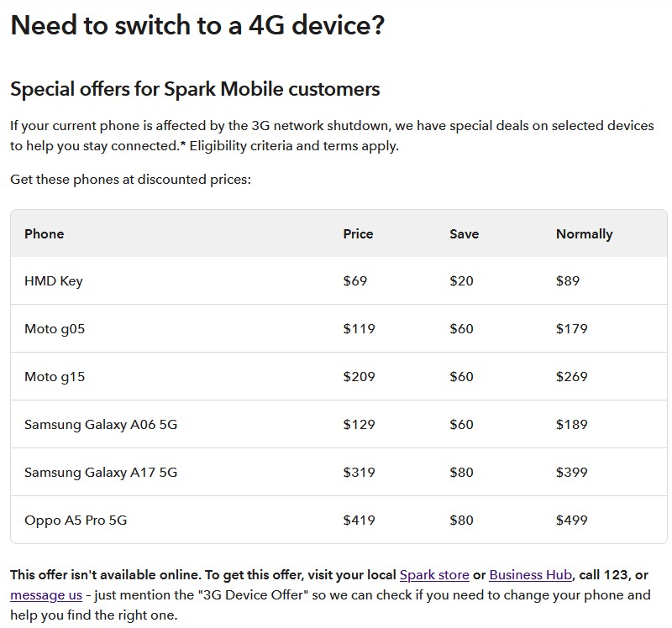Click the $419 Oppo price cell

pyautogui.click(x=359, y=521)
